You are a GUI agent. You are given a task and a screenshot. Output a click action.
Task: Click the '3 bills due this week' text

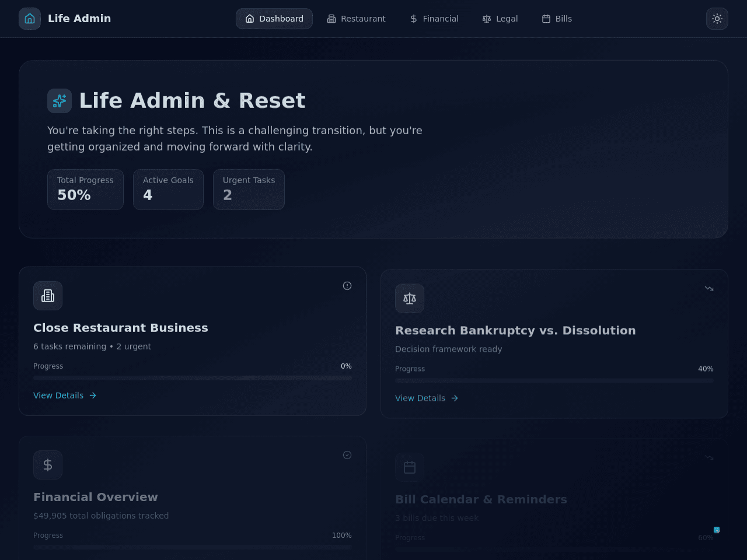[437, 519]
